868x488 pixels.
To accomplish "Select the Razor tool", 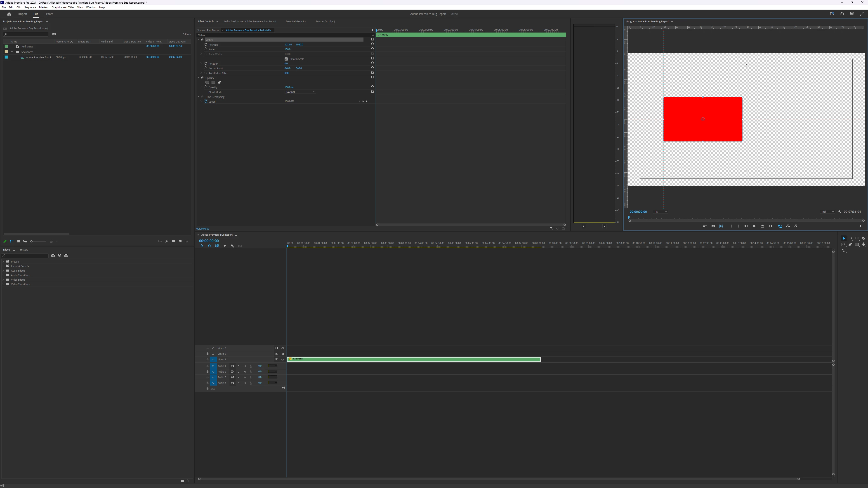I will click(x=863, y=238).
